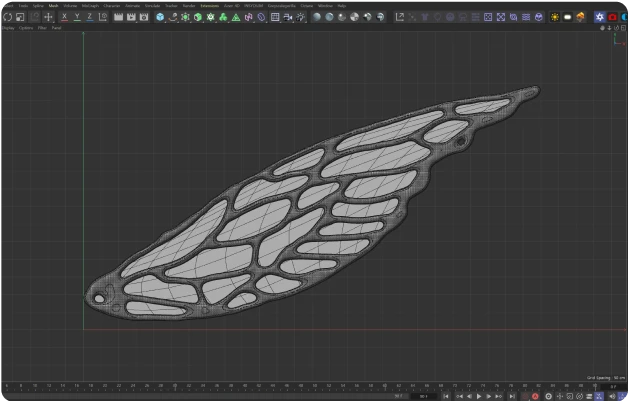
Task: Click the yellow sun light icon
Action: click(x=555, y=17)
